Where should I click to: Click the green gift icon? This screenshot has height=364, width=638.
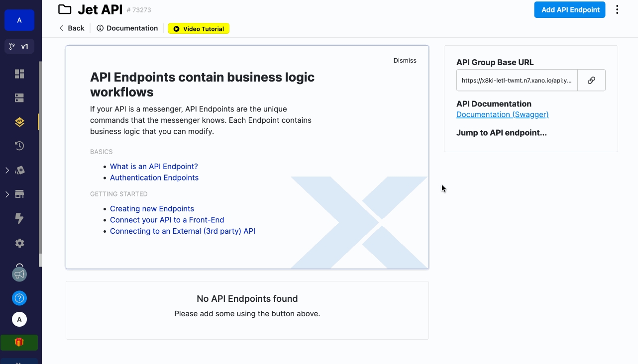point(19,342)
